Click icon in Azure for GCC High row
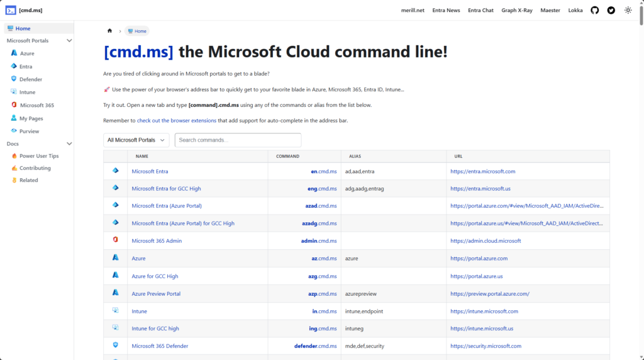 click(x=116, y=275)
